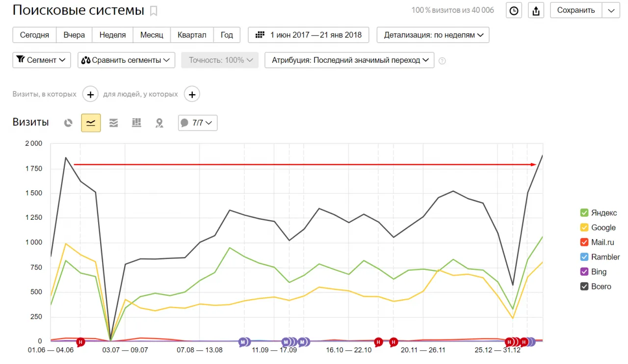This screenshot has width=628, height=364.
Task: Switch to stacked area chart icon
Action: [114, 123]
